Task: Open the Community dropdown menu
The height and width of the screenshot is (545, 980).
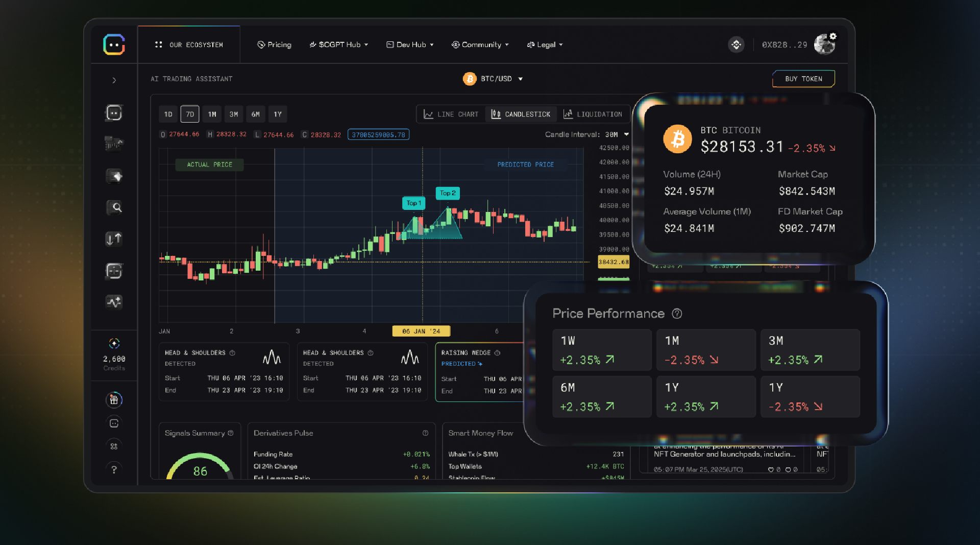Action: pos(479,44)
